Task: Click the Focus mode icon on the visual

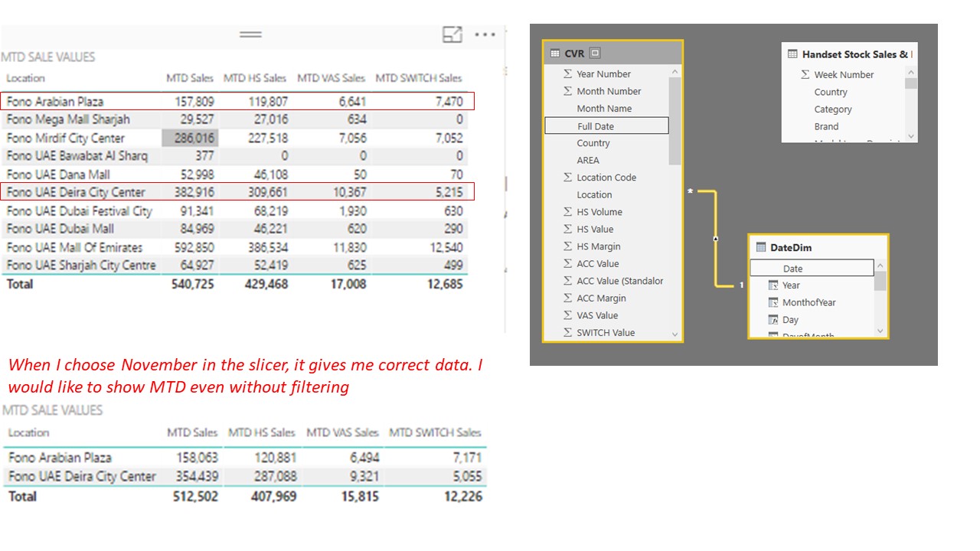Action: point(452,34)
